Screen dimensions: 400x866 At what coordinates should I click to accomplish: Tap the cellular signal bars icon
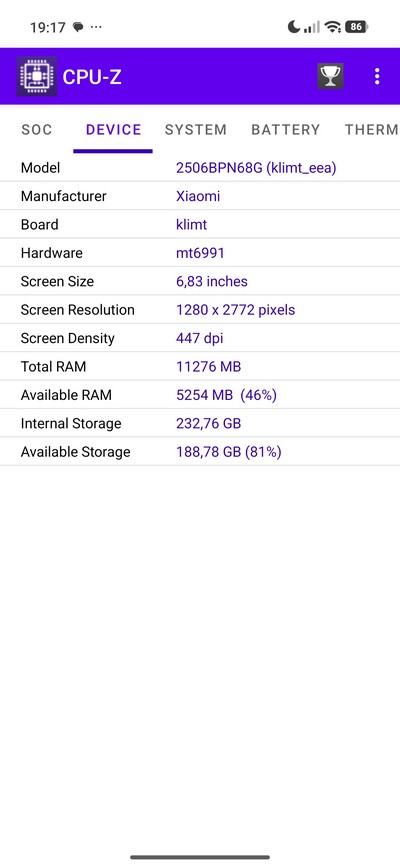[312, 27]
